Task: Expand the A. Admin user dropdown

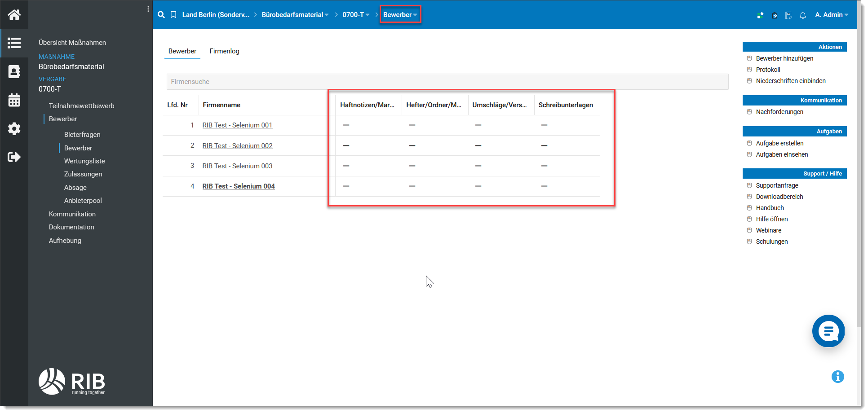Action: pos(832,15)
